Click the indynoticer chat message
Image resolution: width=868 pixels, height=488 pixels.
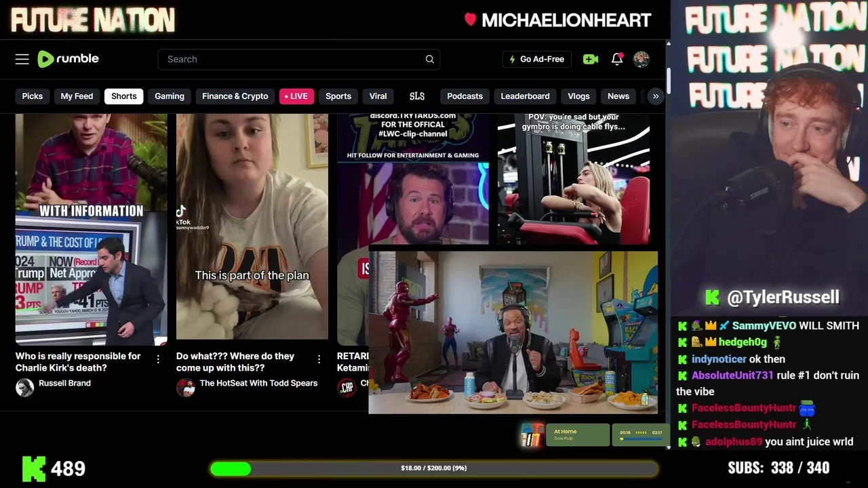click(x=731, y=359)
